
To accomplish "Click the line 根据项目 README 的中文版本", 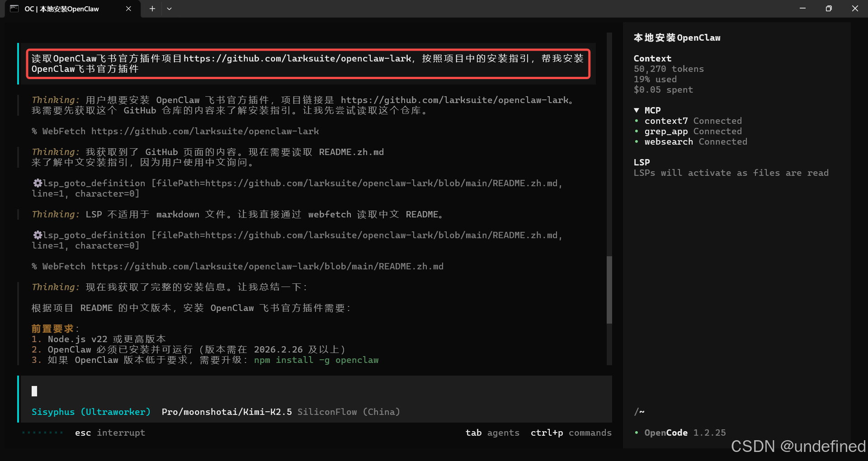I will (x=191, y=308).
